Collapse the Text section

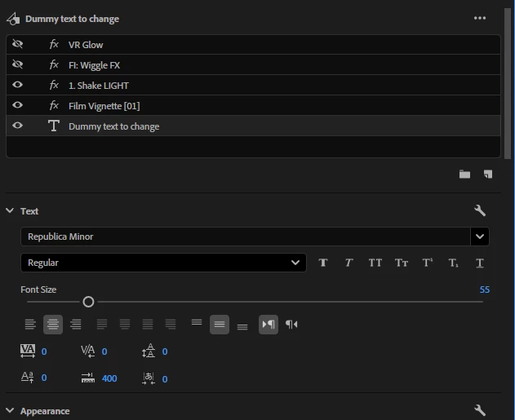coord(10,210)
